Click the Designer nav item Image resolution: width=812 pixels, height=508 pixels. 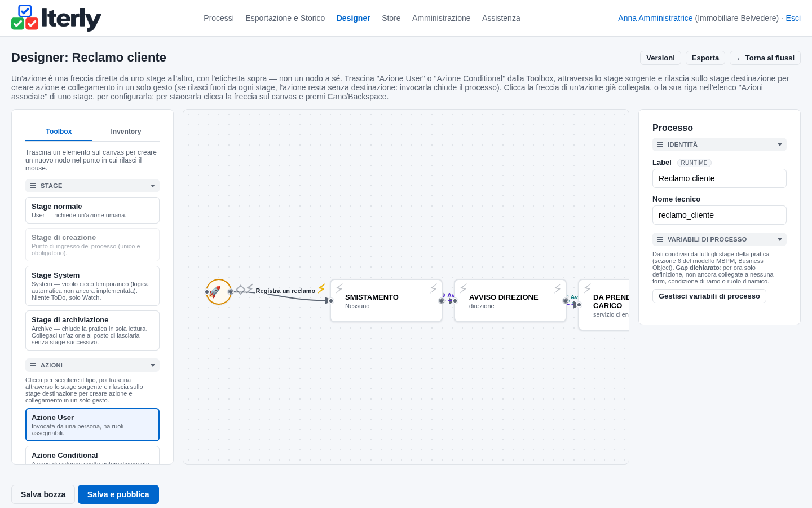coord(354,18)
